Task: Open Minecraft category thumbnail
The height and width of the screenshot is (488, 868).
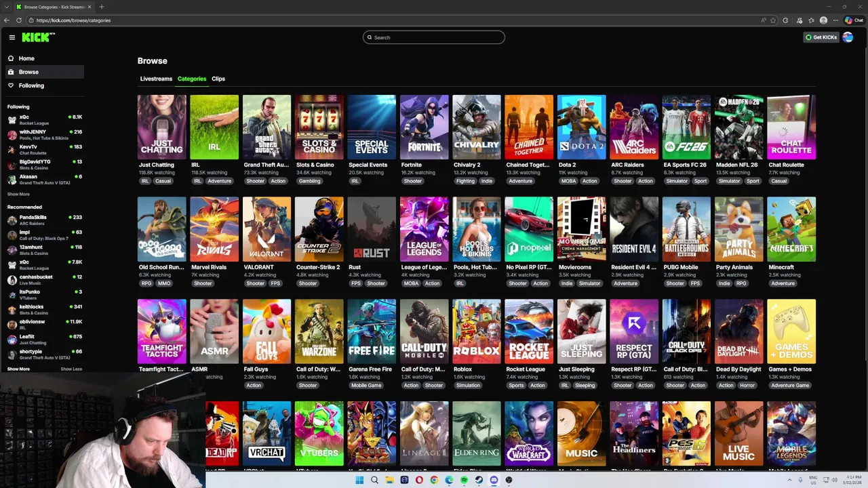Action: tap(791, 229)
